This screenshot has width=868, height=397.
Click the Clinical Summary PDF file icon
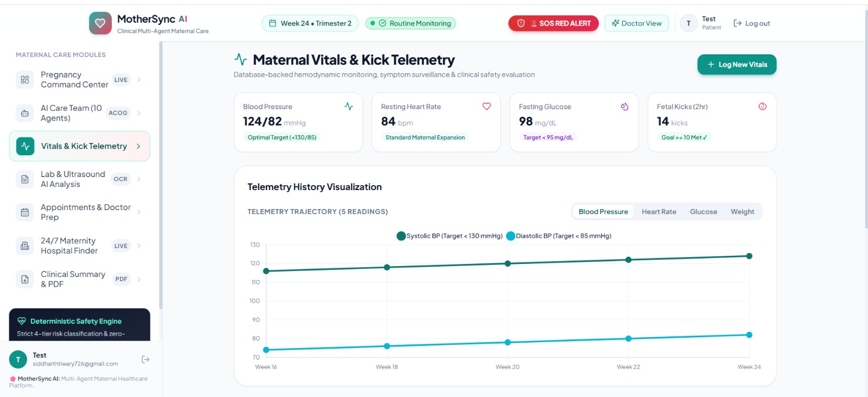[x=25, y=279]
